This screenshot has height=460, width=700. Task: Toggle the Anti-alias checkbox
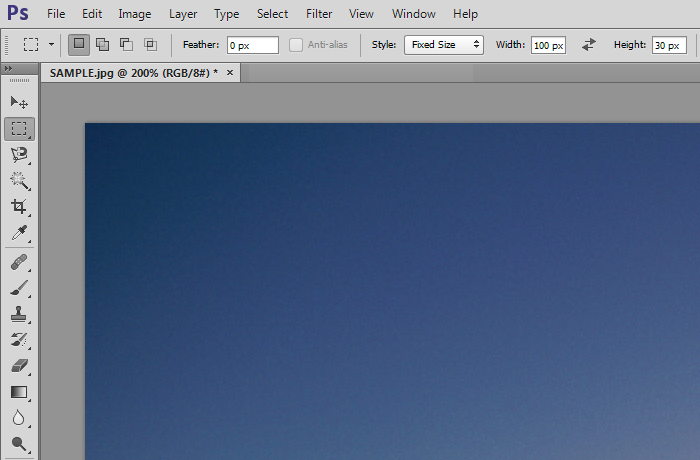296,45
